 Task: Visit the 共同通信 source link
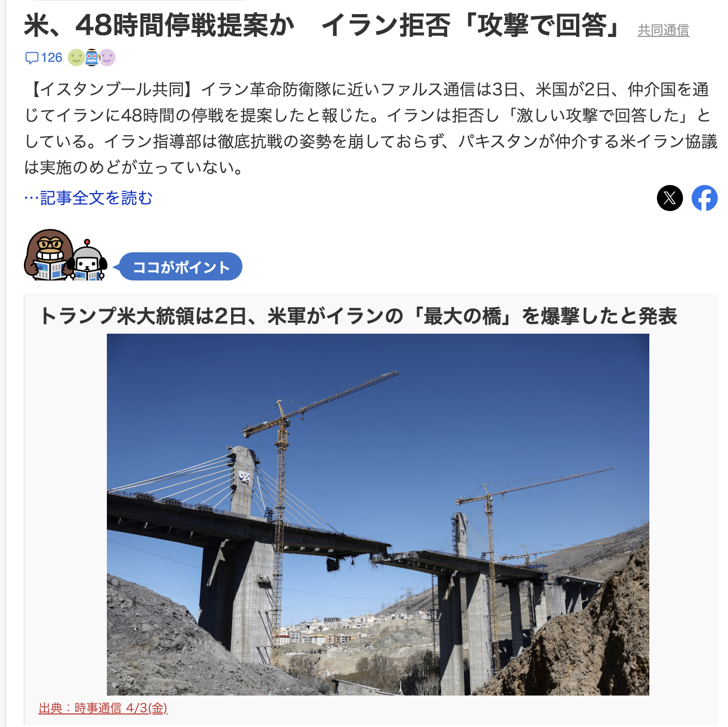tap(663, 30)
